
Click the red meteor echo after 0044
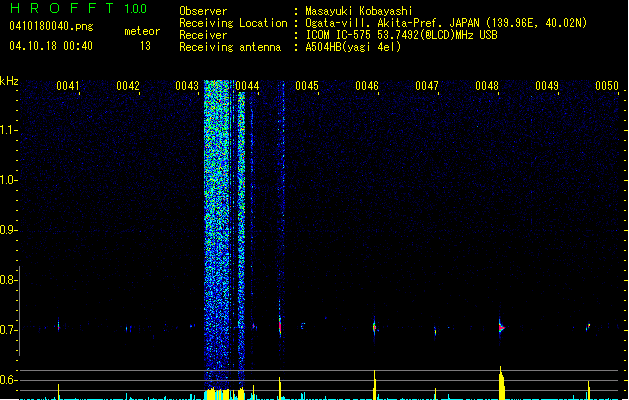coord(280,326)
